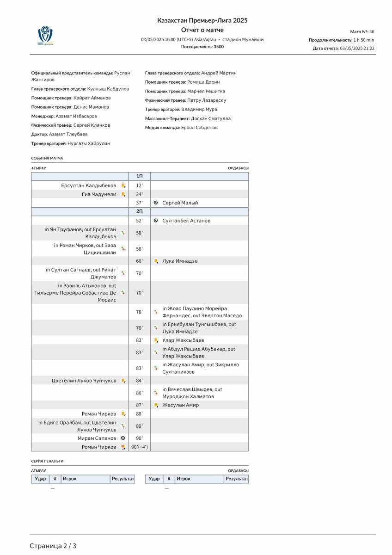
Task: Click the Страница 2 / 3 page indicator
Action: pyautogui.click(x=53, y=546)
